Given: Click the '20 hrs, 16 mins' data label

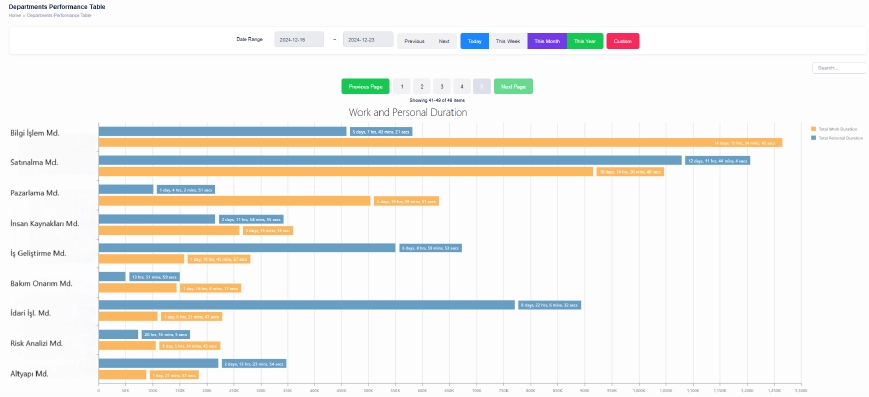Looking at the screenshot, I should pyautogui.click(x=166, y=334).
